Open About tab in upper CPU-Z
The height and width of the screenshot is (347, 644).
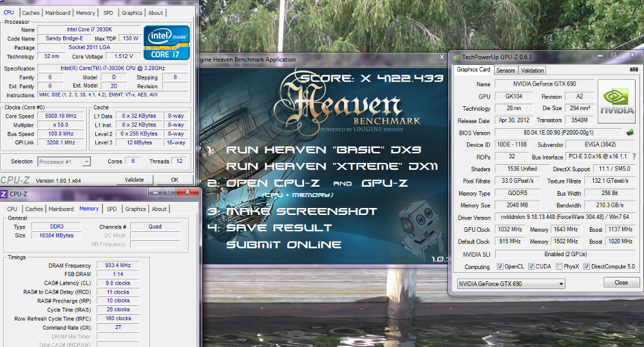(156, 13)
